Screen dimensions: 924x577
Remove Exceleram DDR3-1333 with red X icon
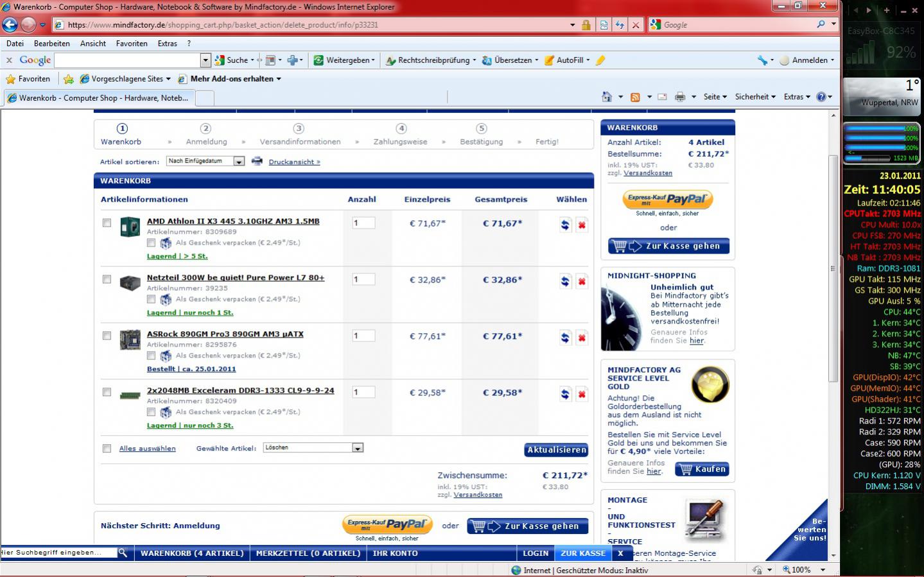point(582,395)
